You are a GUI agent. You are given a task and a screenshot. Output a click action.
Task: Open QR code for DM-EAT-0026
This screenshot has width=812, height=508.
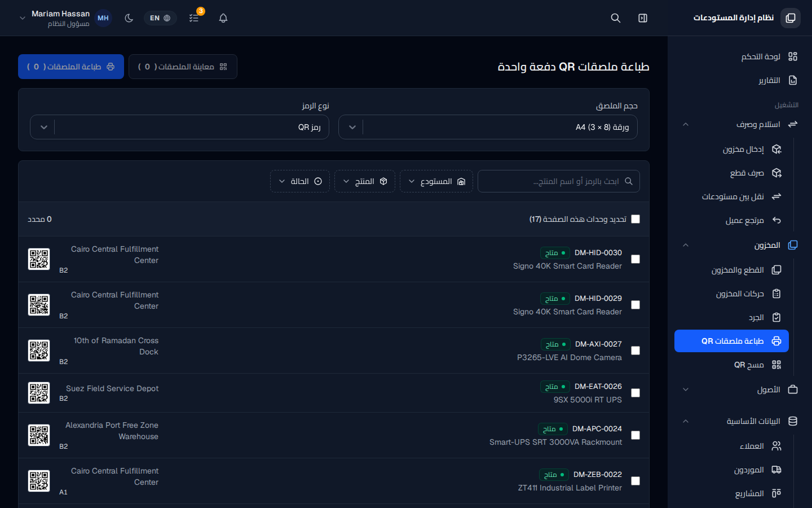click(39, 393)
